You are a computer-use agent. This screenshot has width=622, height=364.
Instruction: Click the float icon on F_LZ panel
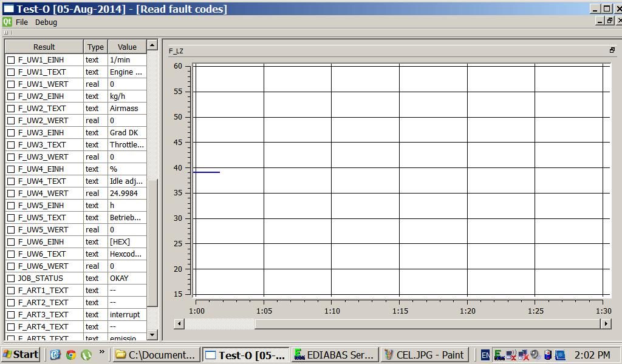click(612, 50)
